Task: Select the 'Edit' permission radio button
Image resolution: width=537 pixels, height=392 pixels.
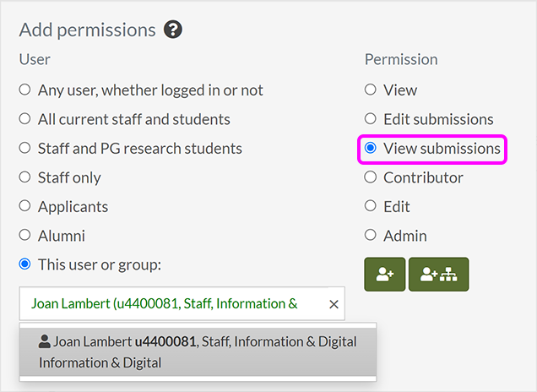Action: click(371, 207)
